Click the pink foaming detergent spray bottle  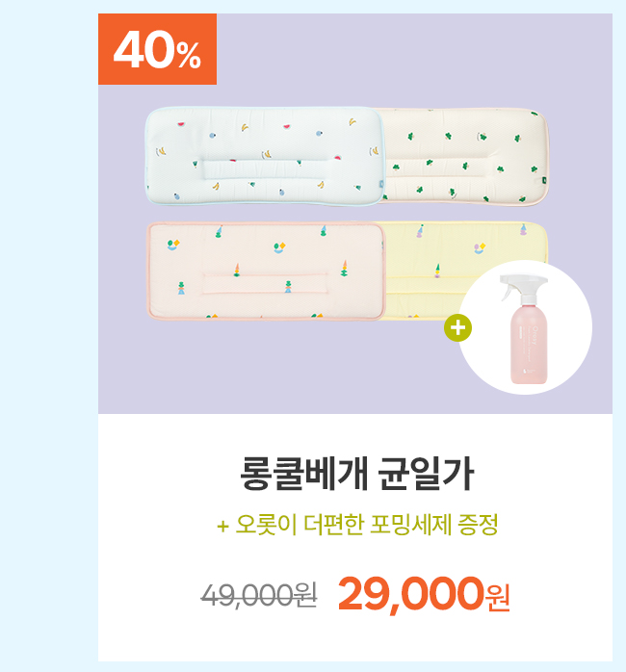(526, 329)
